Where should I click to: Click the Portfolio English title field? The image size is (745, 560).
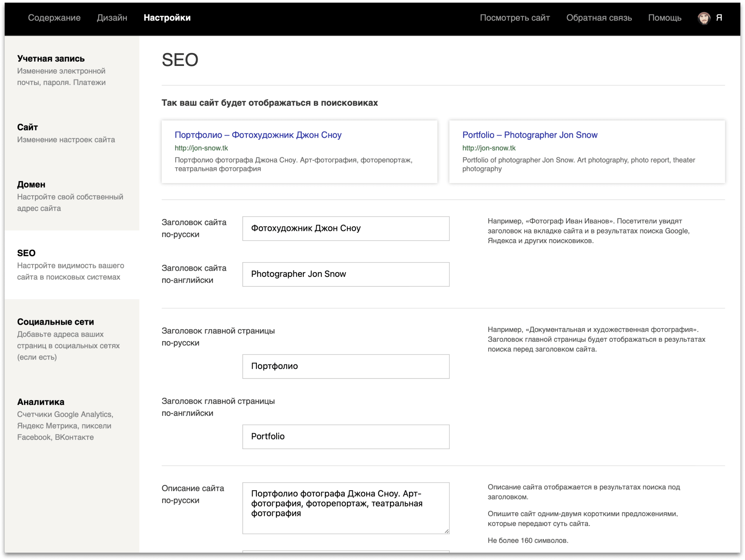[346, 437]
